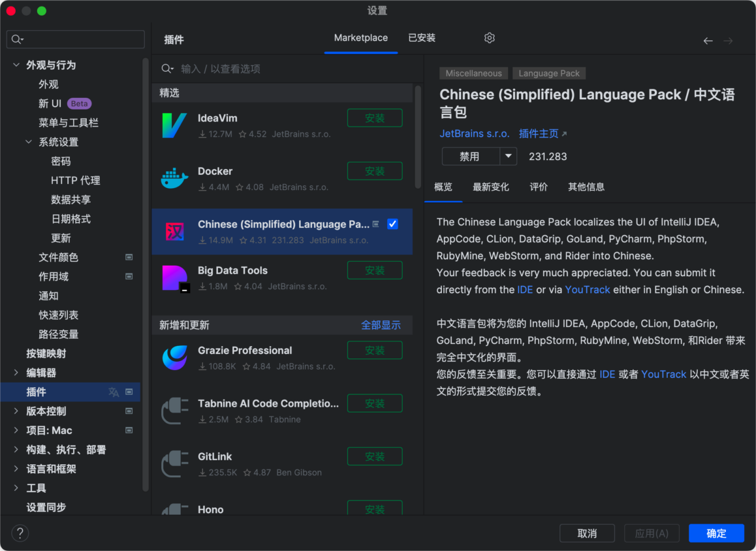The height and width of the screenshot is (551, 756).
Task: Click the 取消 cancel button
Action: [587, 533]
